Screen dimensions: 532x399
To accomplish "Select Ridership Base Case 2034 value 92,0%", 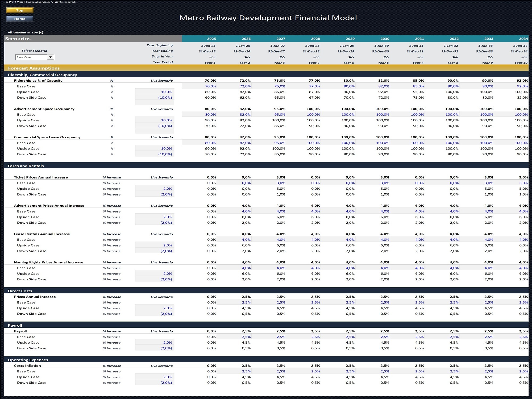I will coord(511,86).
